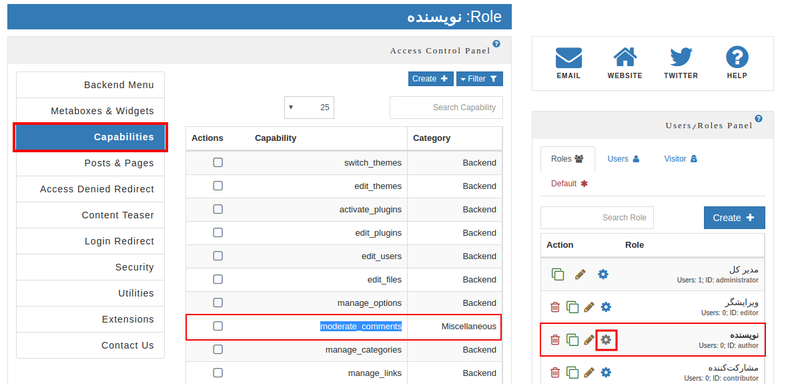
Task: Open the Contact Us section
Action: coord(90,345)
